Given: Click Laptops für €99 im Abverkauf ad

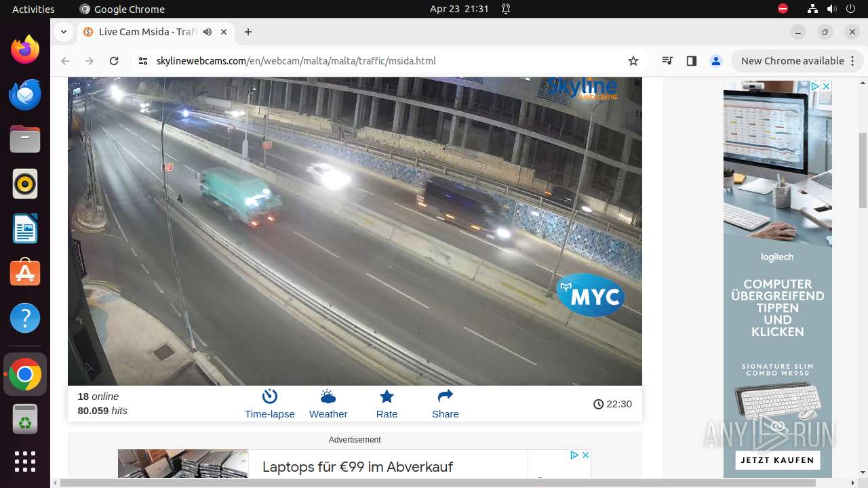Looking at the screenshot, I should coord(357,467).
